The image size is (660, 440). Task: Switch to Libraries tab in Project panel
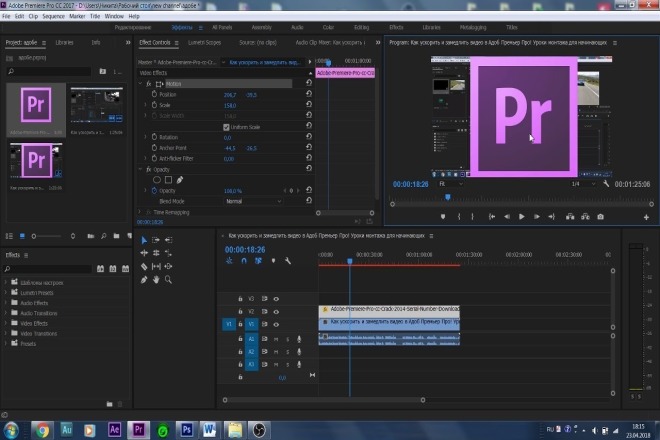coord(64,43)
